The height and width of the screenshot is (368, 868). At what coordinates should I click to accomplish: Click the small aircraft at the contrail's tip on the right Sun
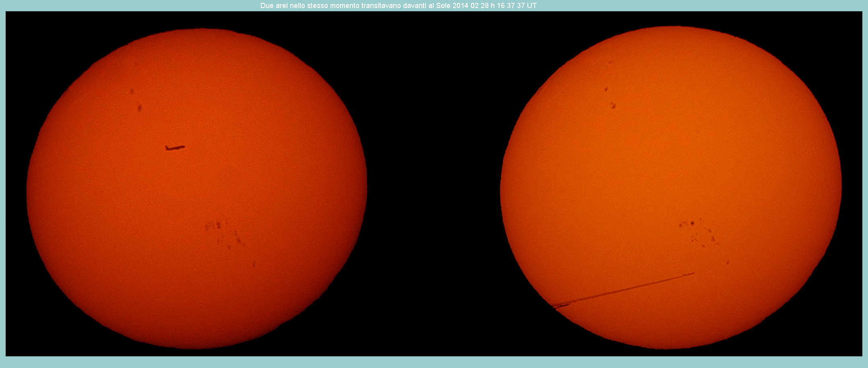689,274
